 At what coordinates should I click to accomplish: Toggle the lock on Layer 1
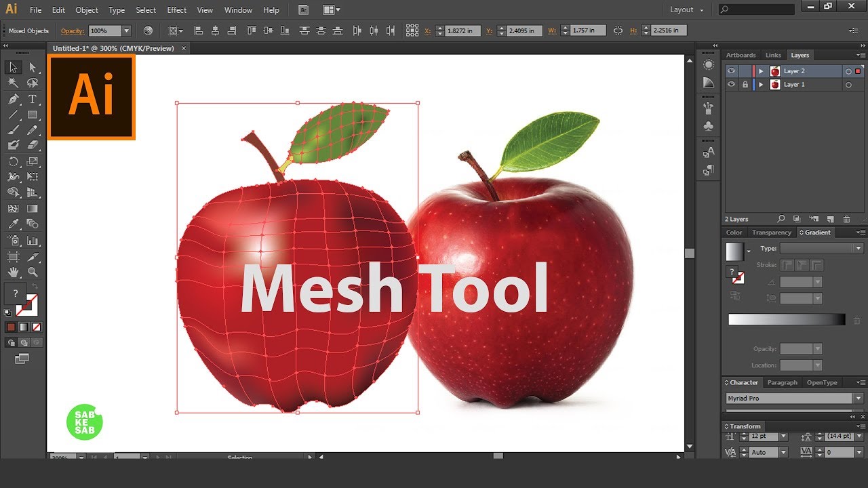745,85
